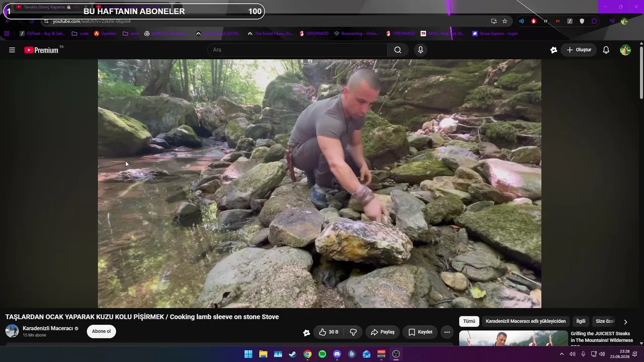Click in the Ara search field
This screenshot has width=644, height=362.
point(297,50)
